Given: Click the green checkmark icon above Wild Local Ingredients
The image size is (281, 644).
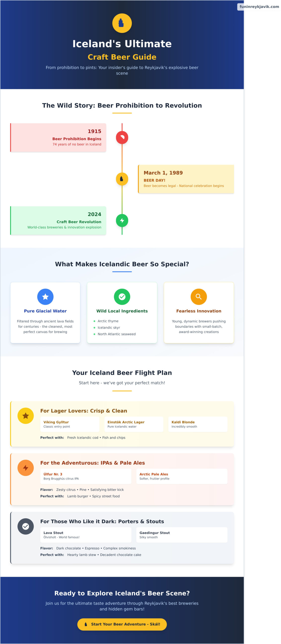Looking at the screenshot, I should [122, 297].
